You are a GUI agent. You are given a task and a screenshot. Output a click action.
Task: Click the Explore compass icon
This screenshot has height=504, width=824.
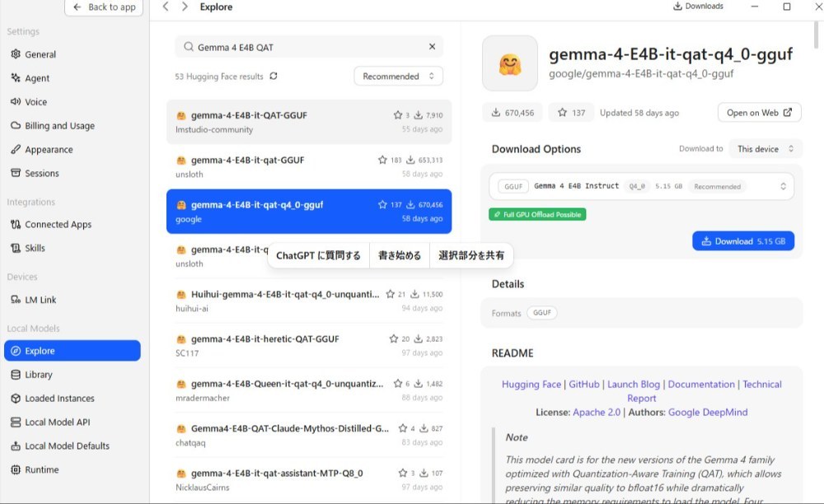point(15,351)
